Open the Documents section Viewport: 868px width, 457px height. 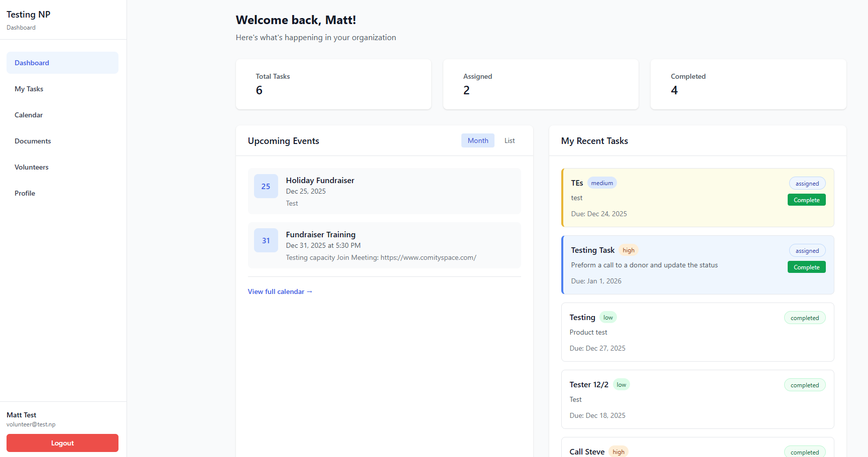coord(33,141)
